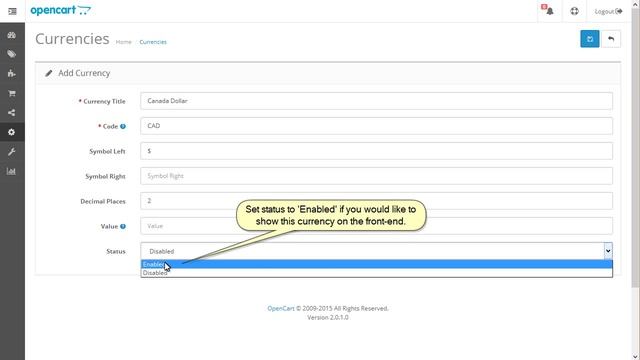Show help tooltip icon beside Value

tap(123, 227)
